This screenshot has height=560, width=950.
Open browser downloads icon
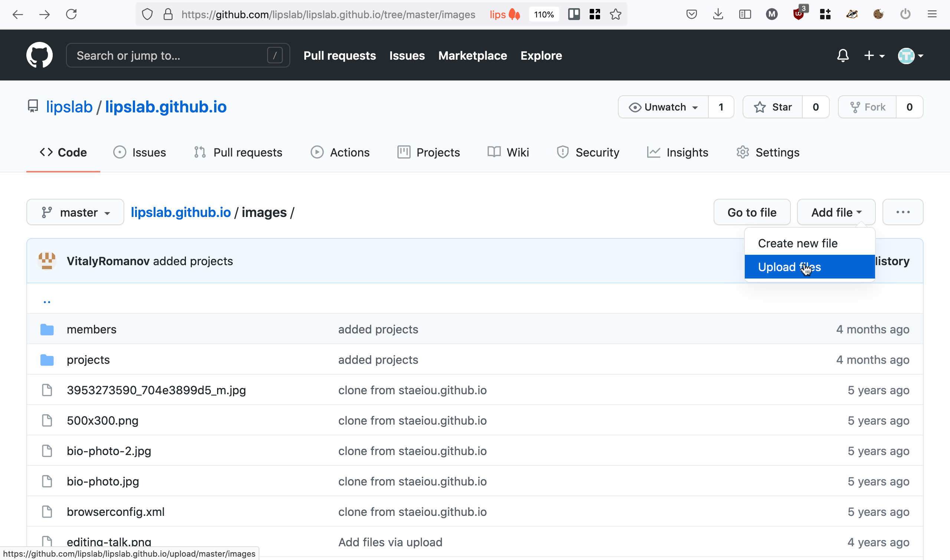coord(718,14)
